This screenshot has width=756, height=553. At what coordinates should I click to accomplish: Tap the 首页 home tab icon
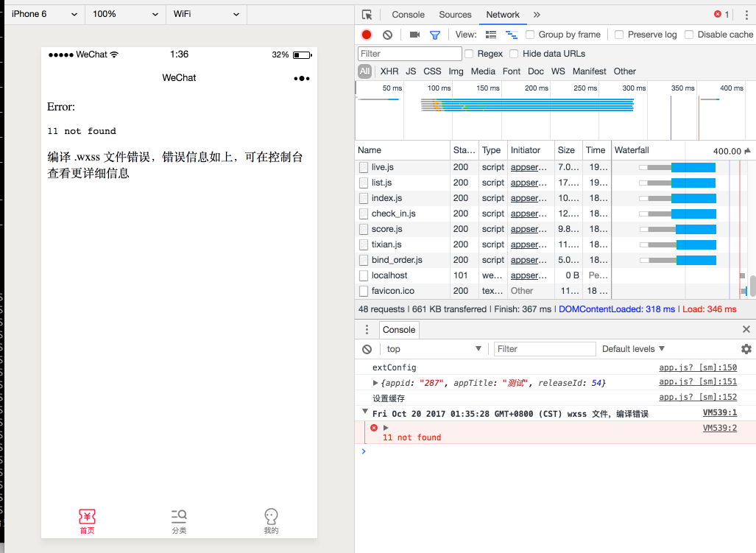(88, 517)
